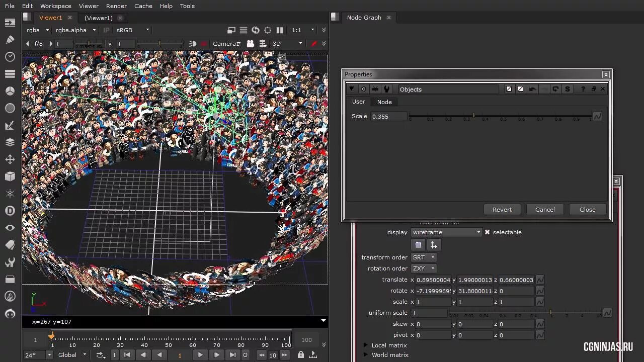This screenshot has width=644, height=362.
Task: Click the Close button in Properties dialog
Action: tap(588, 210)
